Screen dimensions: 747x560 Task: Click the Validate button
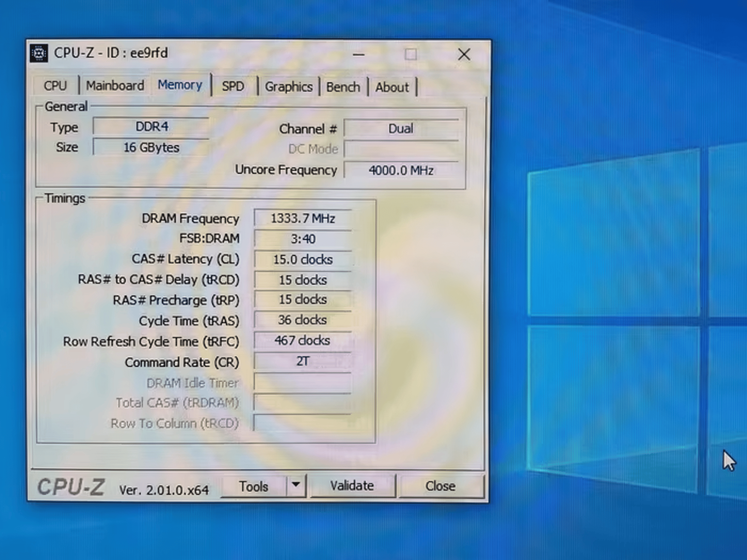click(x=352, y=486)
